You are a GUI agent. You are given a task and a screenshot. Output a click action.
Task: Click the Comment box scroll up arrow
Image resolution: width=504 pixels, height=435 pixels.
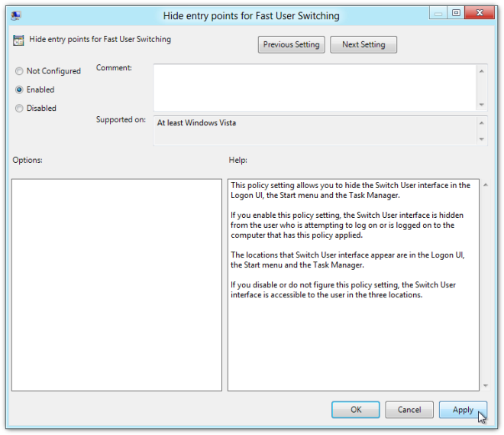(482, 71)
